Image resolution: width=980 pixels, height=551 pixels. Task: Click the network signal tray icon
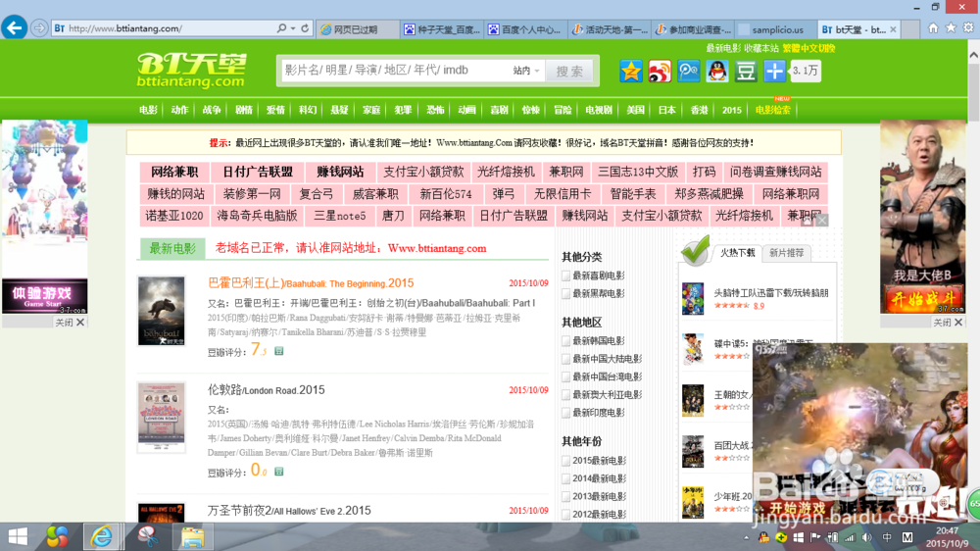point(850,537)
